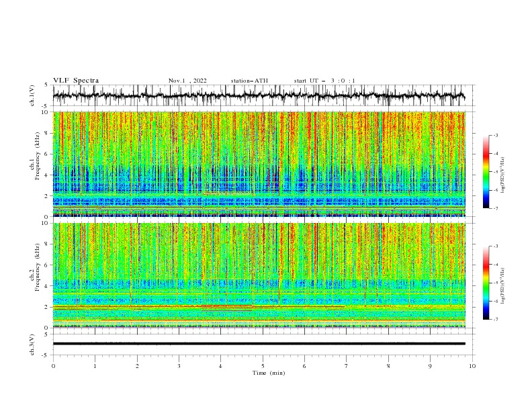Click the "4" kHz tick on ch.2 spectrogram

click(x=46, y=286)
